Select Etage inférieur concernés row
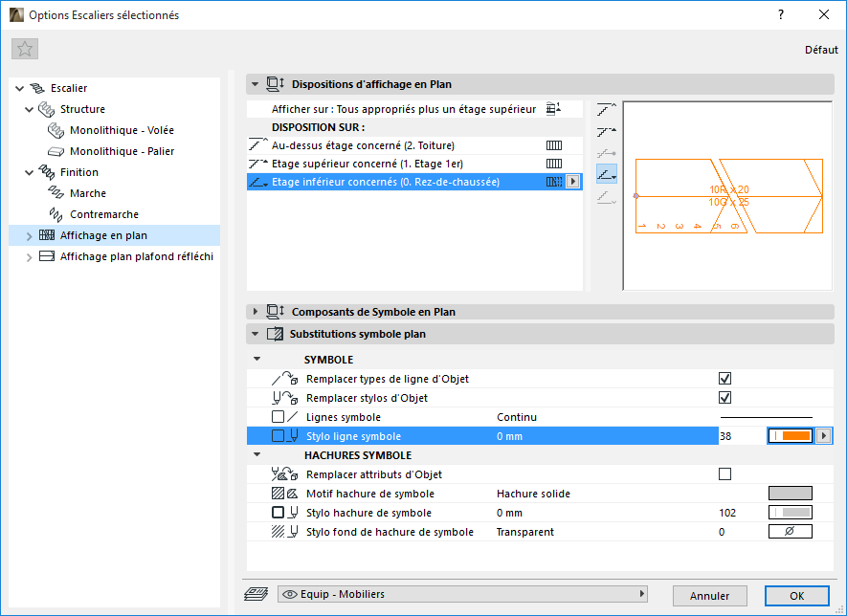Image resolution: width=847 pixels, height=616 pixels. click(x=414, y=182)
